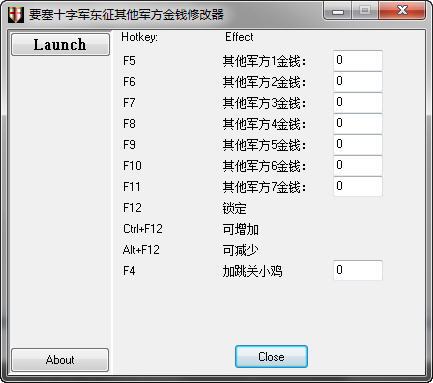Viewport: 433px width, 383px height.
Task: Click the 其他军方3金钱 value field
Action: 358,103
